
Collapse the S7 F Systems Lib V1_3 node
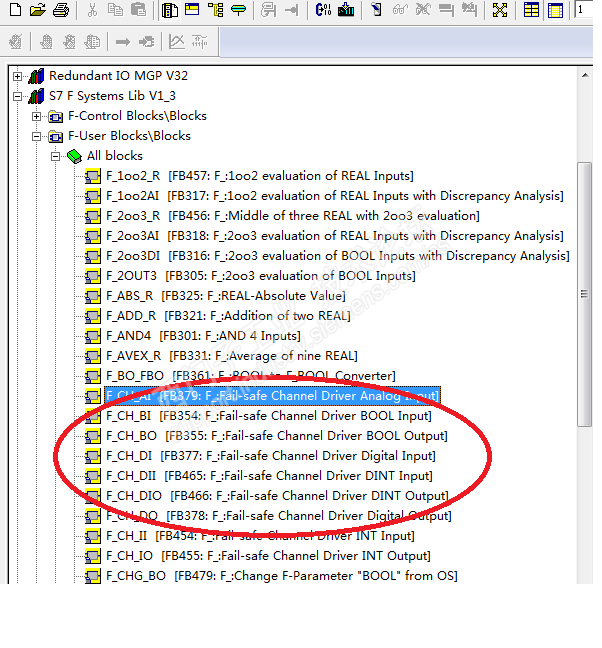[17, 96]
